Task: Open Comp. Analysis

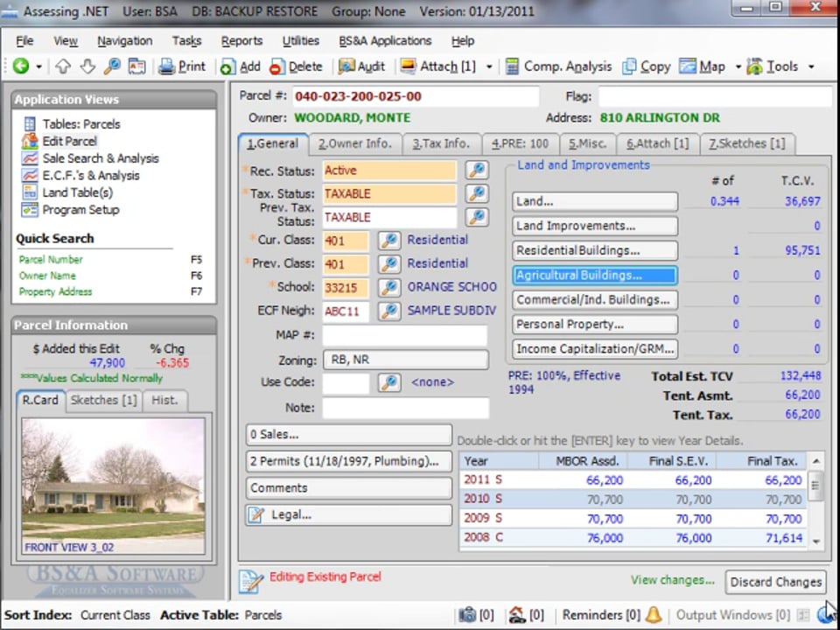Action: (558, 66)
